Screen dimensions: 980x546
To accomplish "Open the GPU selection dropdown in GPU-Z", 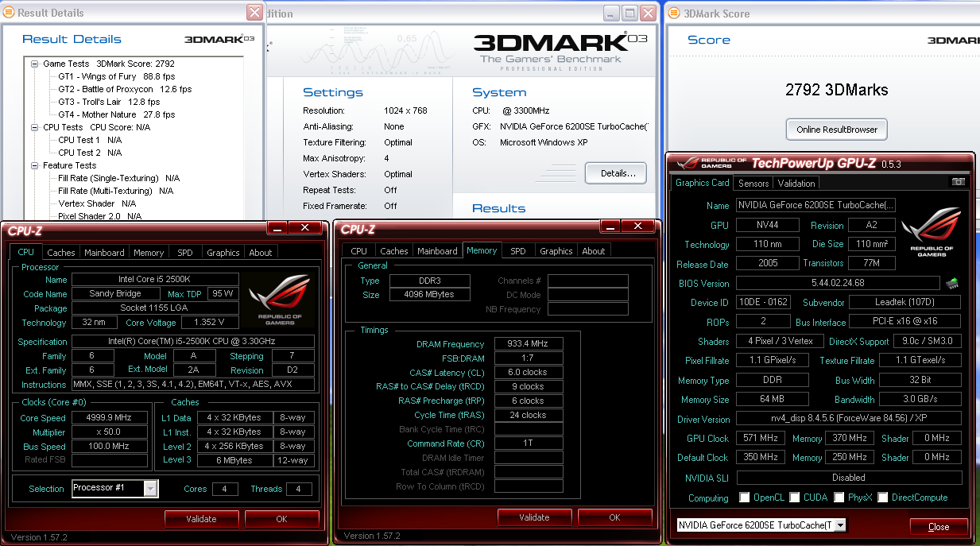I will point(840,525).
